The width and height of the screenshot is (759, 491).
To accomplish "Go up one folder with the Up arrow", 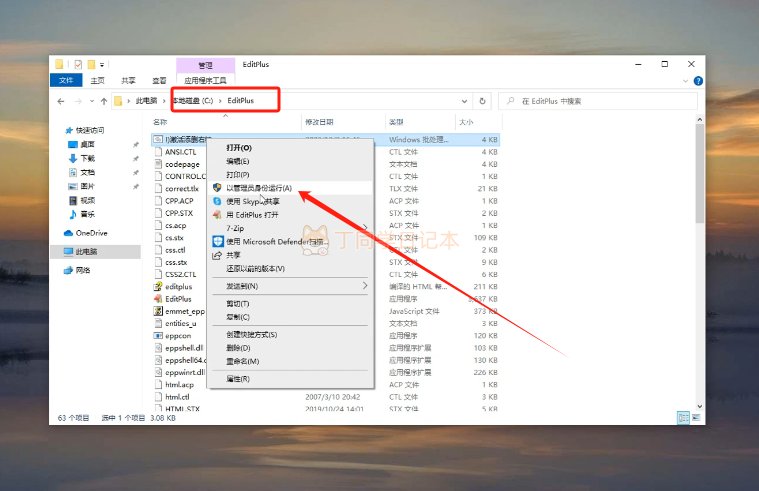I will 104,101.
